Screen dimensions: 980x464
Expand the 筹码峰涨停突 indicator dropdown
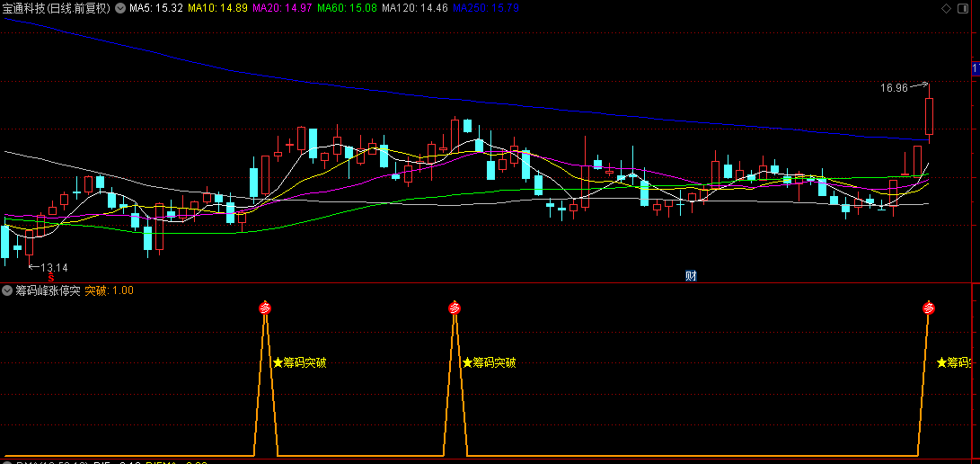(x=7, y=290)
